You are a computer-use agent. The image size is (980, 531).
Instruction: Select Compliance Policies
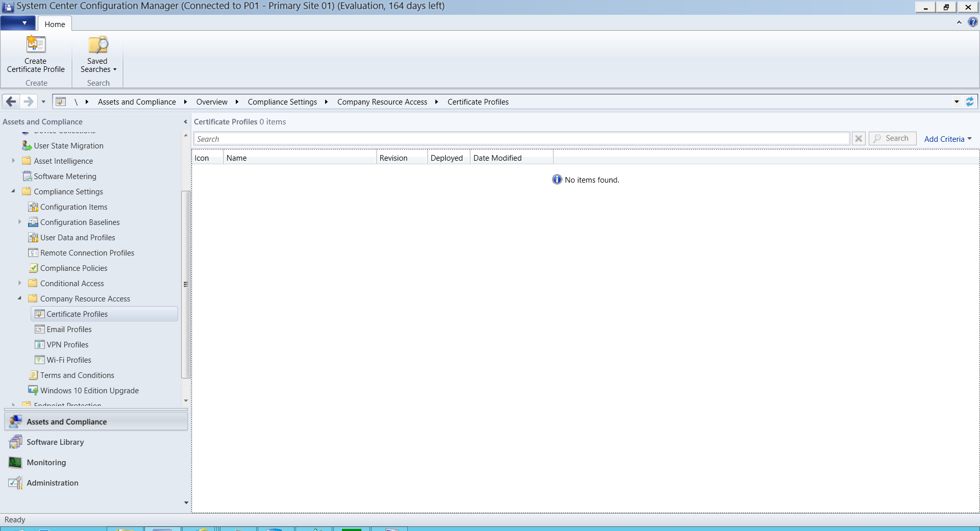pos(73,268)
